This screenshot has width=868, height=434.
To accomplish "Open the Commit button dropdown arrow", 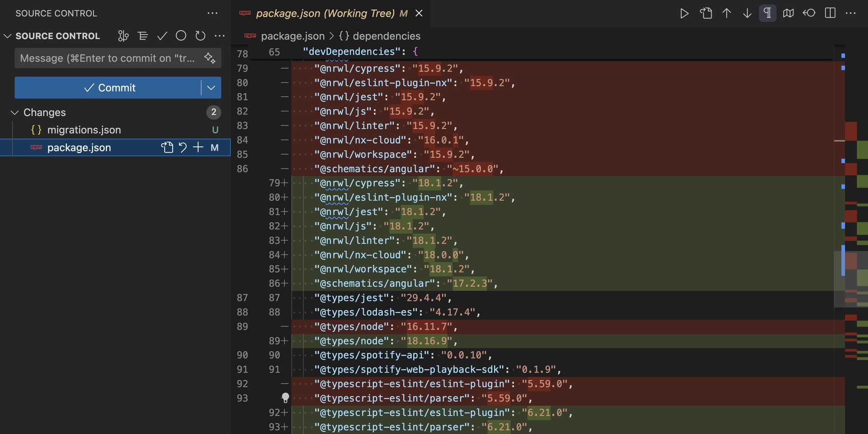I will coord(211,88).
